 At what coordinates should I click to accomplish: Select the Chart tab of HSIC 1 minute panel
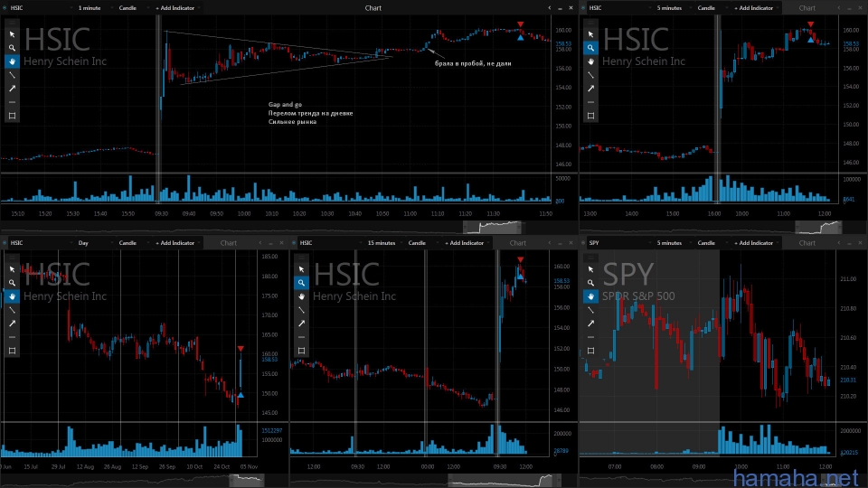pos(373,8)
